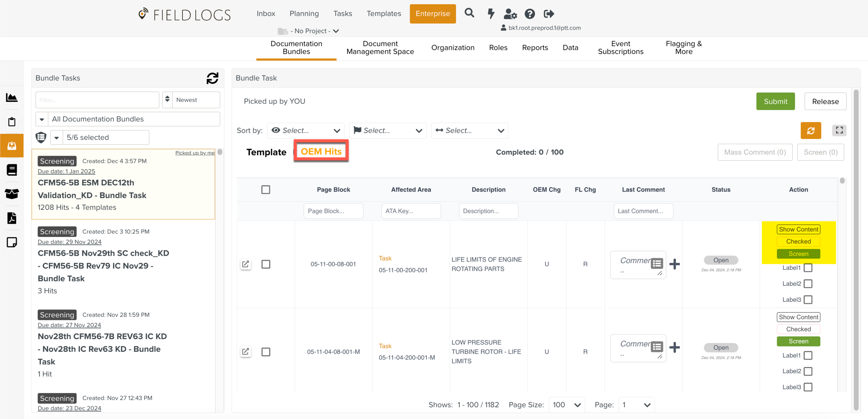
Task: Click the orange refresh hits button
Action: click(811, 131)
